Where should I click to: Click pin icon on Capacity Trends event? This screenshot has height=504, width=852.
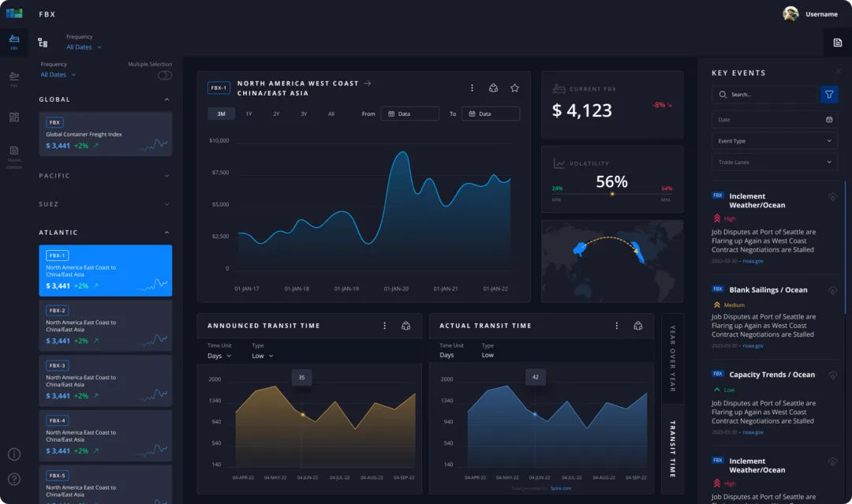[832, 375]
